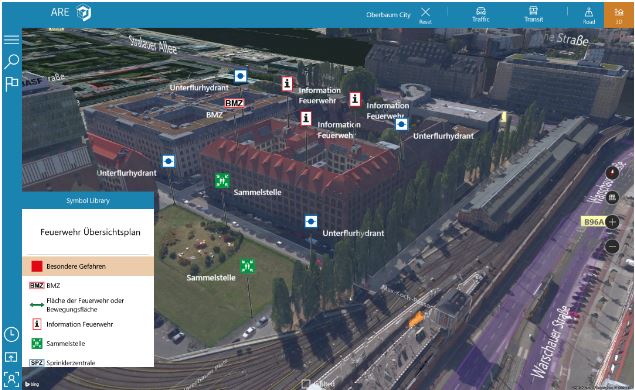Select Sammelstelle symbol in library list
Screen dimensions: 635x390
coord(88,343)
